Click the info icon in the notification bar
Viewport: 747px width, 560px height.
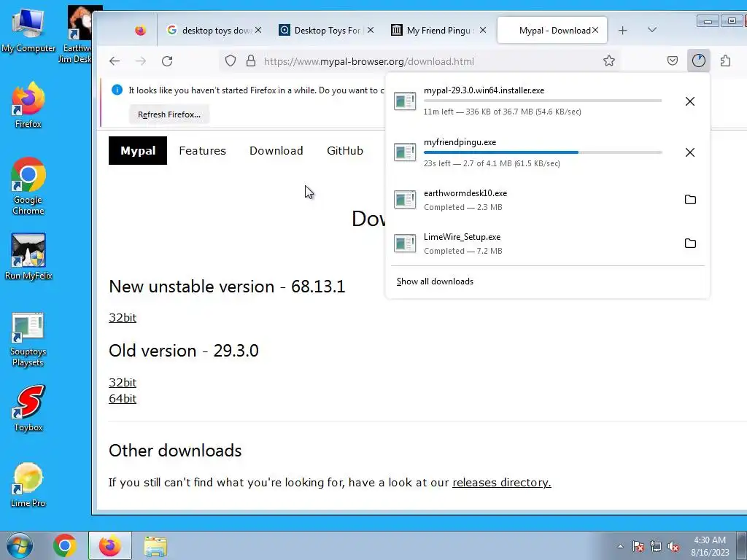tap(117, 90)
